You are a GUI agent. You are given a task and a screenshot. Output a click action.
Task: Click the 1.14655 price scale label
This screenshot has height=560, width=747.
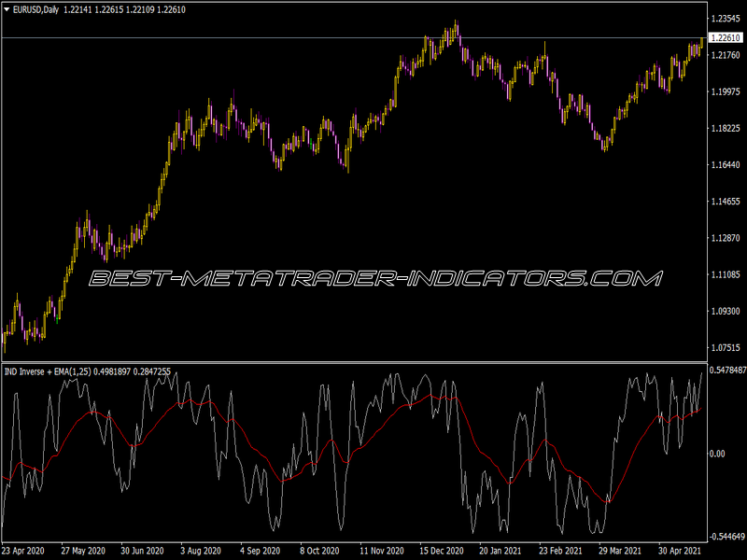tap(726, 202)
